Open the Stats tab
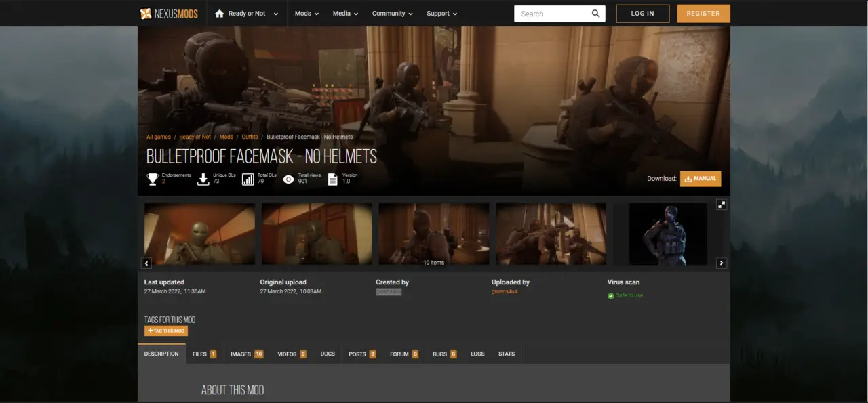This screenshot has height=403, width=868. click(x=507, y=354)
